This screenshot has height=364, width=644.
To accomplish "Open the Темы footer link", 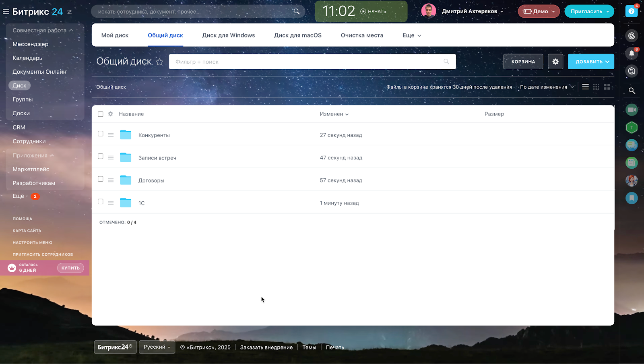I will (310, 347).
